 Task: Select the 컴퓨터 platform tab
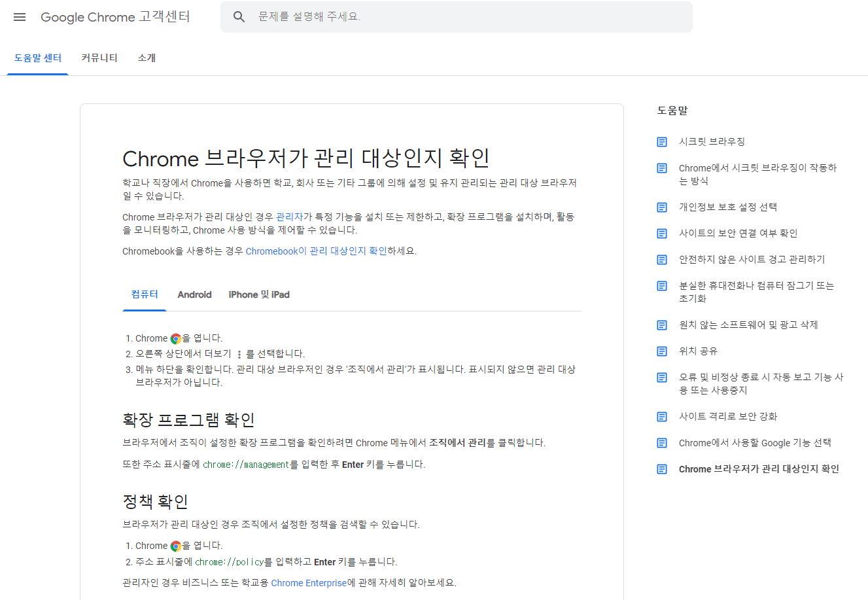tap(145, 294)
